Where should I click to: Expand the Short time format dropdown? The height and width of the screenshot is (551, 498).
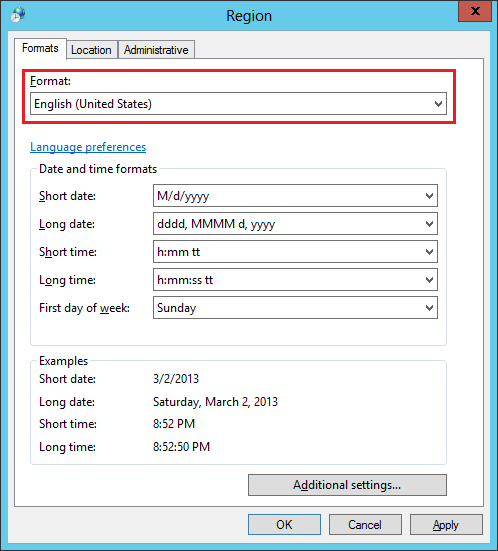pyautogui.click(x=295, y=252)
